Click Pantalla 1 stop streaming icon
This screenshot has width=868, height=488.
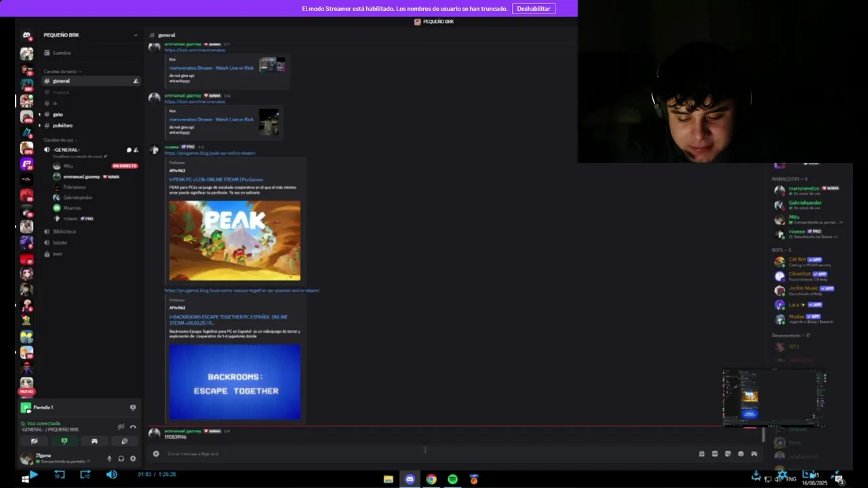pyautogui.click(x=133, y=407)
